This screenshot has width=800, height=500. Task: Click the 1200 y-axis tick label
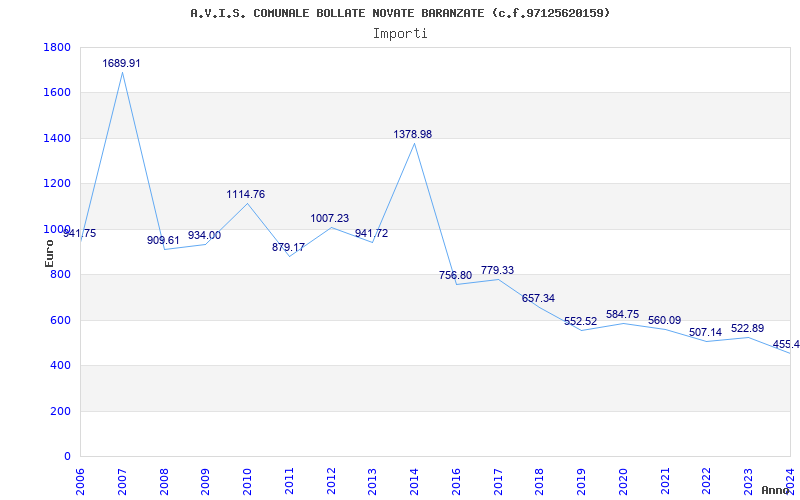click(x=57, y=184)
